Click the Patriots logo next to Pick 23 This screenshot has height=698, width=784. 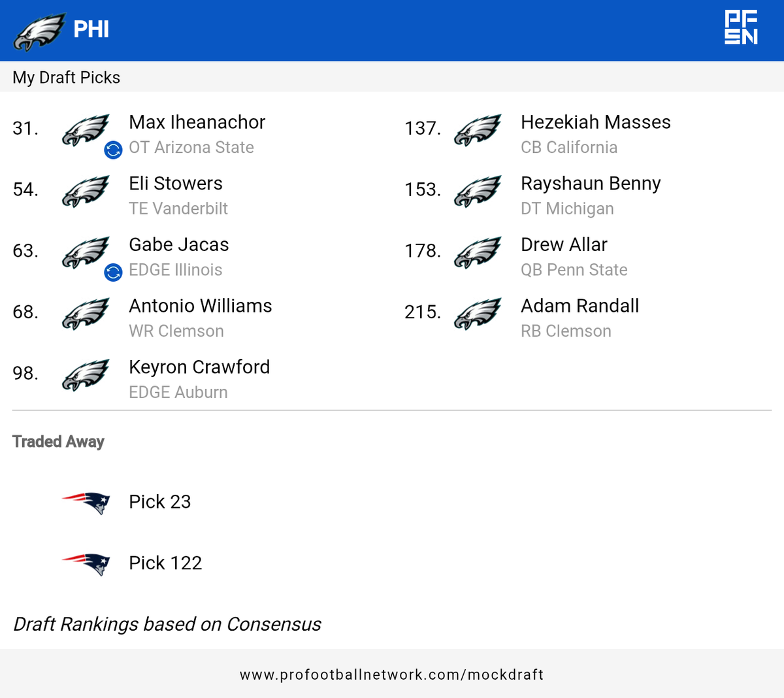point(86,503)
